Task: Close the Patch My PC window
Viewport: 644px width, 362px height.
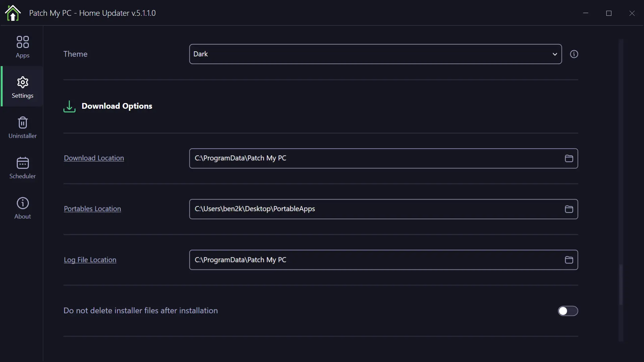Action: pyautogui.click(x=632, y=13)
